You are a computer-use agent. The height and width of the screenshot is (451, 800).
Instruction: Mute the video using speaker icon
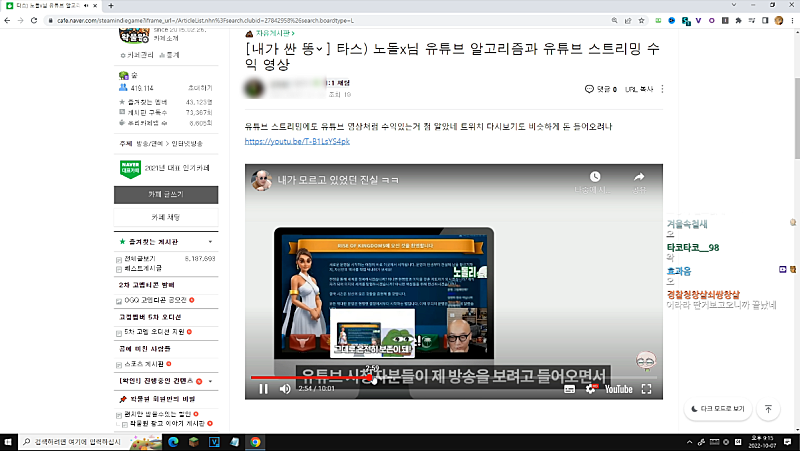285,389
